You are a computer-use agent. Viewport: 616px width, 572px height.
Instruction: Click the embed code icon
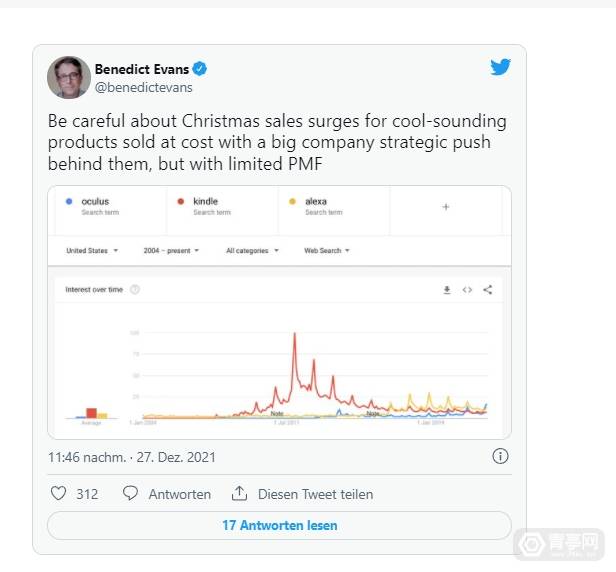(467, 290)
